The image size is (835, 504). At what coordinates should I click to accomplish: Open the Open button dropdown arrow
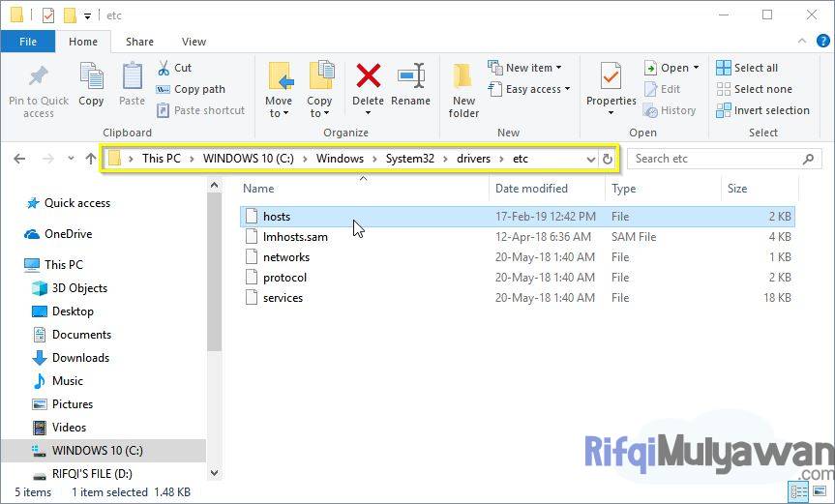point(696,68)
